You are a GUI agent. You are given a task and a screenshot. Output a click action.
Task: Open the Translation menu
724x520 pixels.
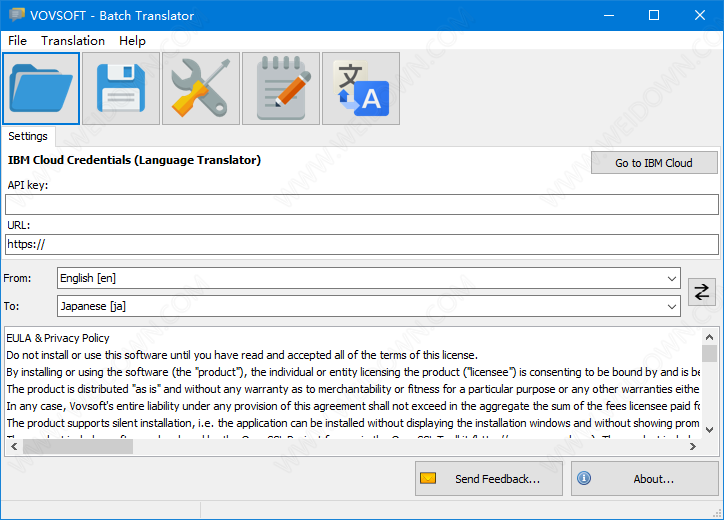[73, 41]
